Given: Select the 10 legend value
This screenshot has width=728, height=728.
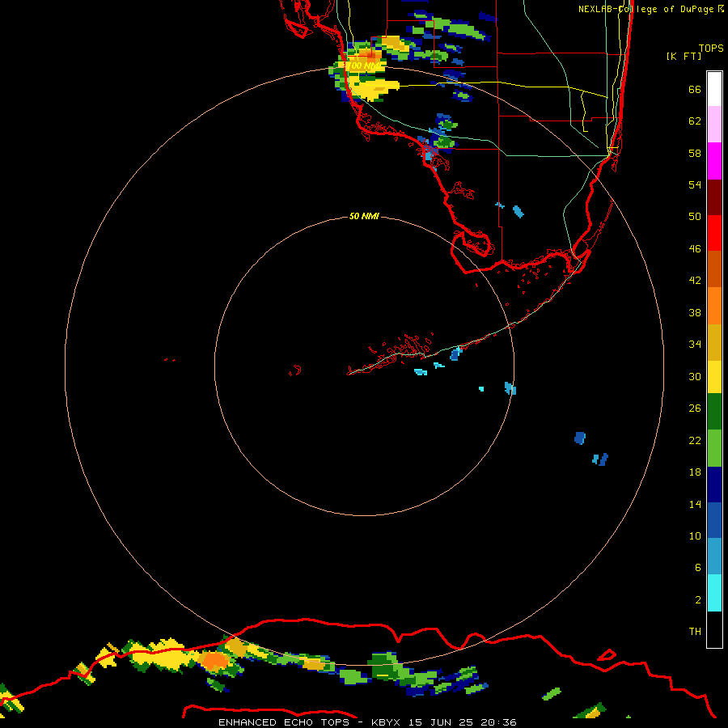Looking at the screenshot, I should [x=695, y=535].
